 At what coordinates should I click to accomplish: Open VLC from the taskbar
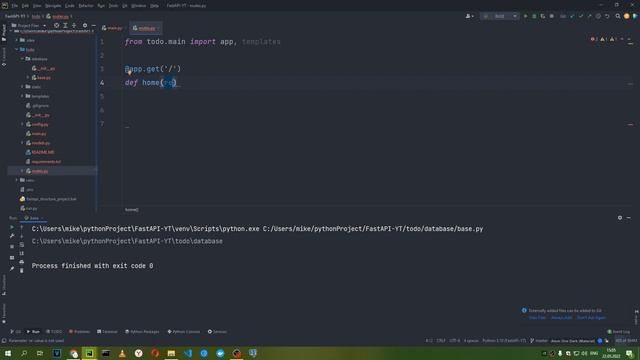point(122,353)
